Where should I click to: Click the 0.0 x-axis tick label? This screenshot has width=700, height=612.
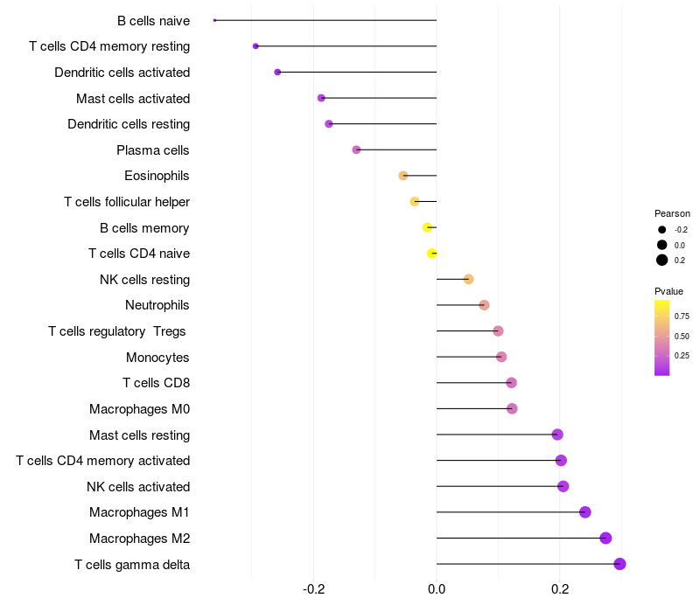(437, 590)
